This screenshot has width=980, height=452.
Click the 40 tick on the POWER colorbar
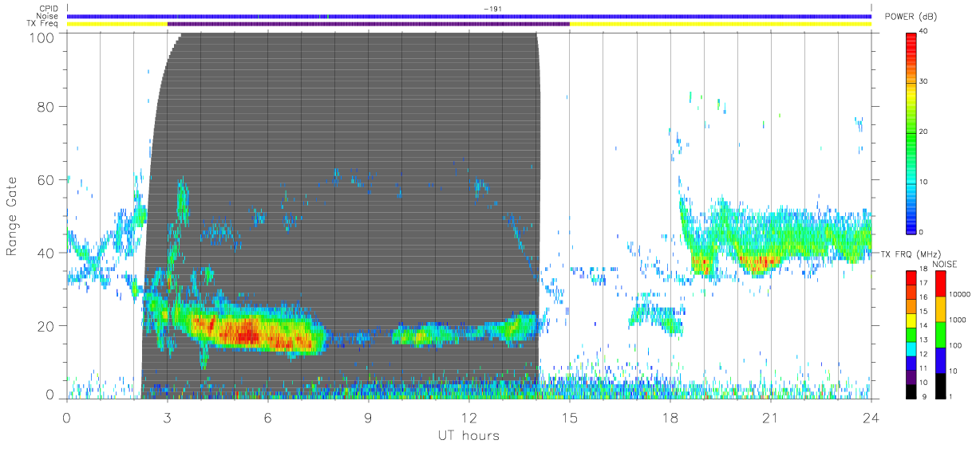click(925, 32)
